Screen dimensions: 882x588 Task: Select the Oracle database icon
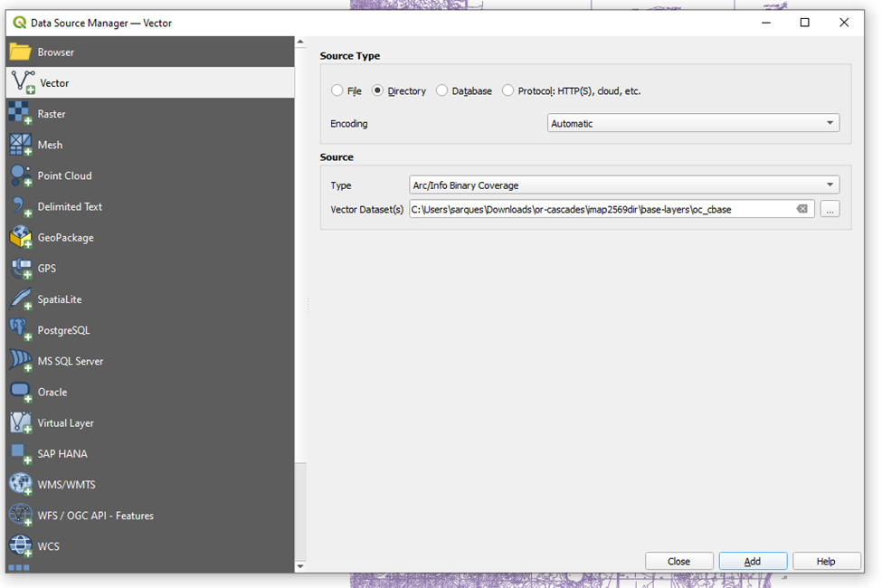[20, 392]
